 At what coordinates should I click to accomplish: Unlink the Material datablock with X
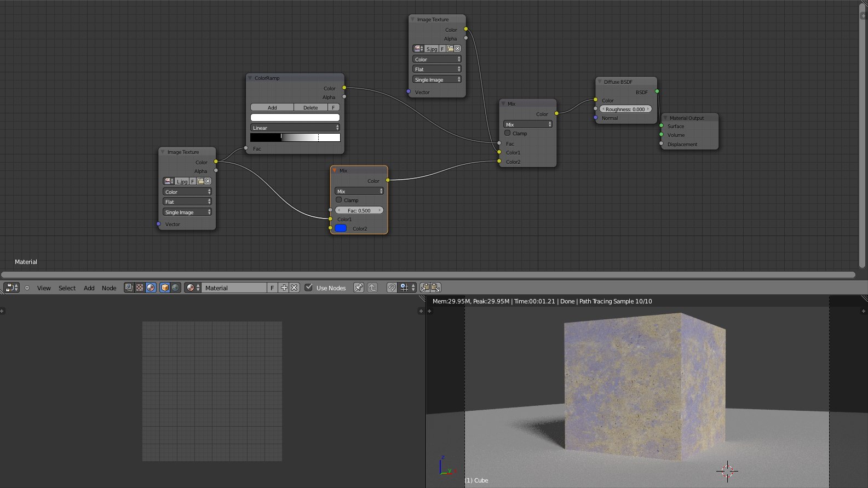point(294,288)
